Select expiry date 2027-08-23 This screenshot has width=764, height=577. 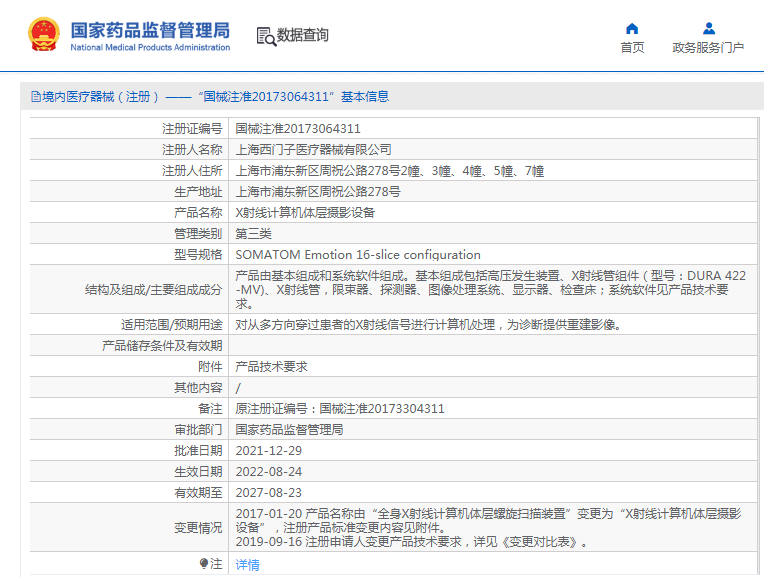(268, 492)
